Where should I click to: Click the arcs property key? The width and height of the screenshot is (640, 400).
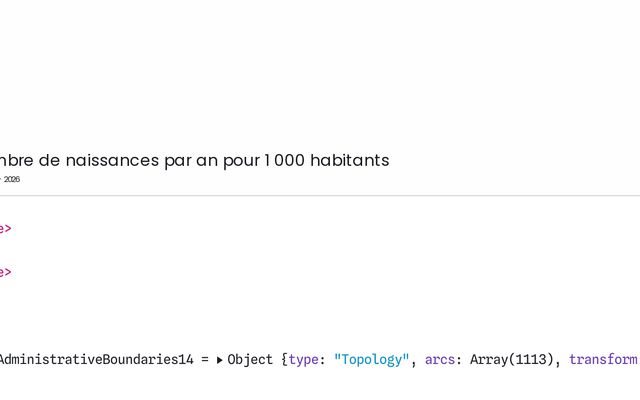click(x=440, y=360)
